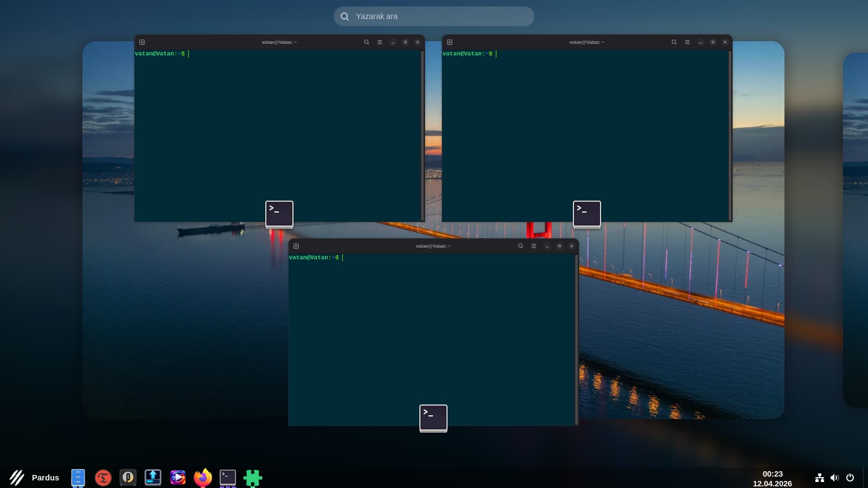Open hamburger menu of the bottom terminal
The width and height of the screenshot is (868, 488).
534,246
